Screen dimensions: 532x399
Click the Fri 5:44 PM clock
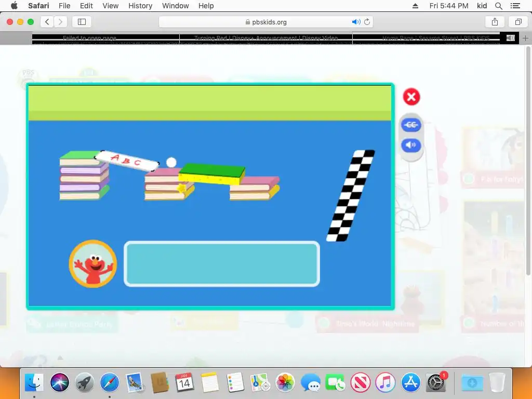[448, 6]
